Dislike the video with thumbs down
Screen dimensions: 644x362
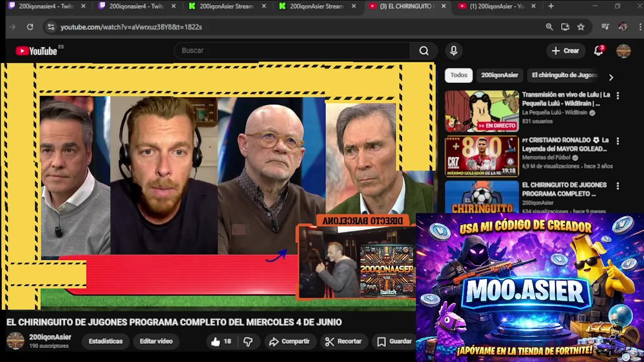[x=248, y=341]
